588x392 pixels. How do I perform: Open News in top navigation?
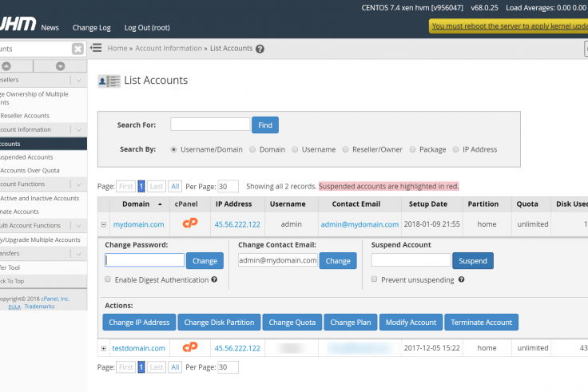click(50, 28)
